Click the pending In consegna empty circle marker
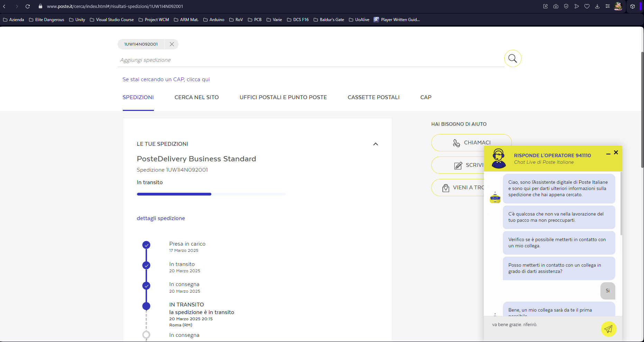This screenshot has height=342, width=644. point(146,334)
